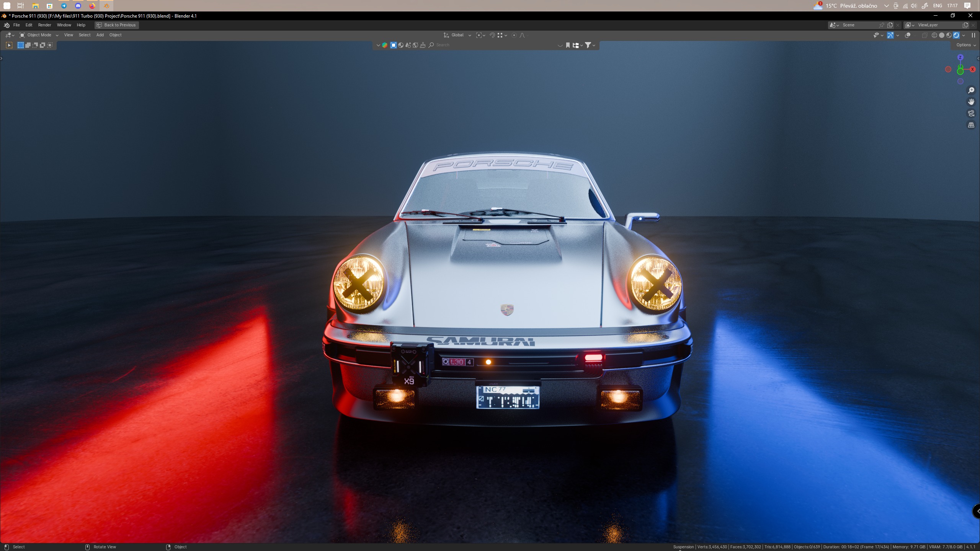Open the Add menu in viewport header
Viewport: 980px width, 551px height.
(x=100, y=35)
